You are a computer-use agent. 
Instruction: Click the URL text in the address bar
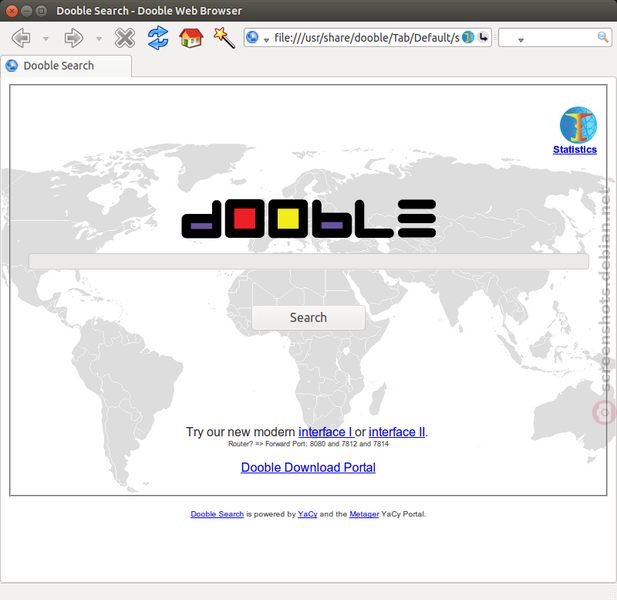pyautogui.click(x=366, y=38)
